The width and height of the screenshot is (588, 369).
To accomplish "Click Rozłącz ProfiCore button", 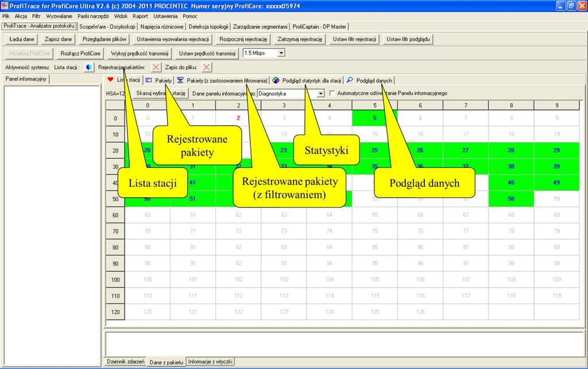I will [80, 53].
